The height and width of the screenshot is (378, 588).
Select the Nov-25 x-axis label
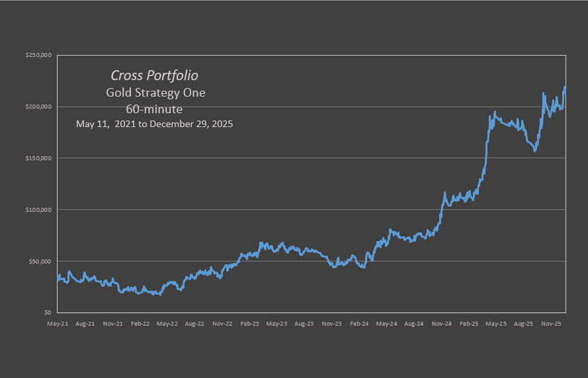point(551,324)
